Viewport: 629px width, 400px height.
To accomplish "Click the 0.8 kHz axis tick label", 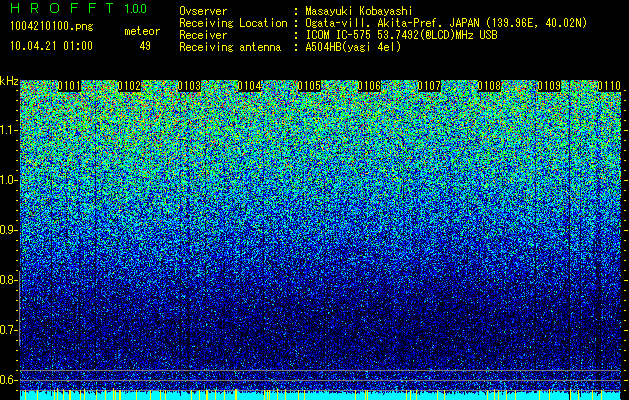I will pyautogui.click(x=8, y=280).
